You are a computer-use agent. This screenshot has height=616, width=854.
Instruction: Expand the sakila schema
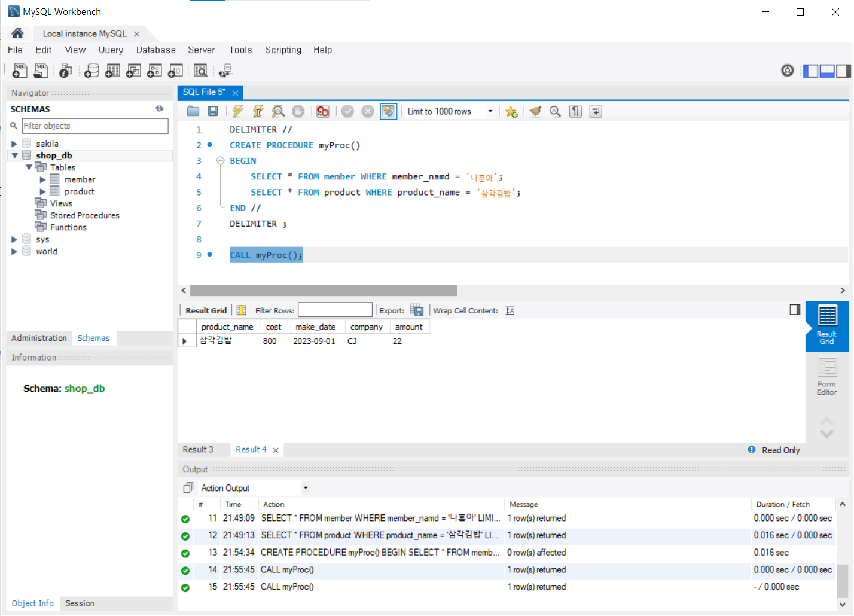pos(14,144)
